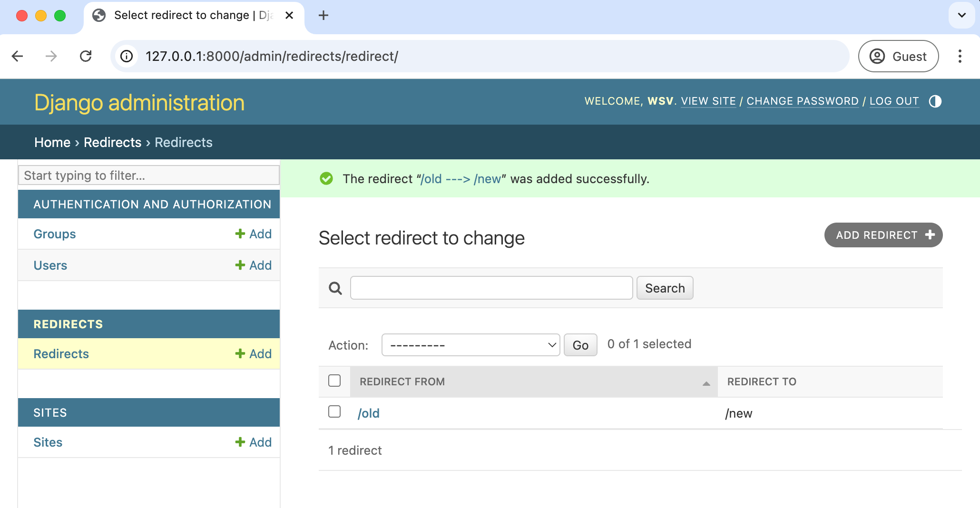Open the /old redirect entry

(x=369, y=413)
